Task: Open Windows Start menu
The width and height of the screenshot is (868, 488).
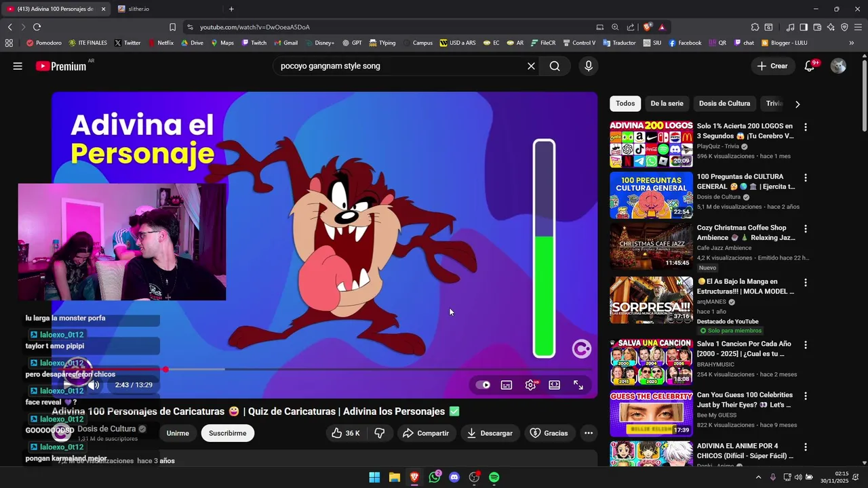Action: (x=374, y=477)
